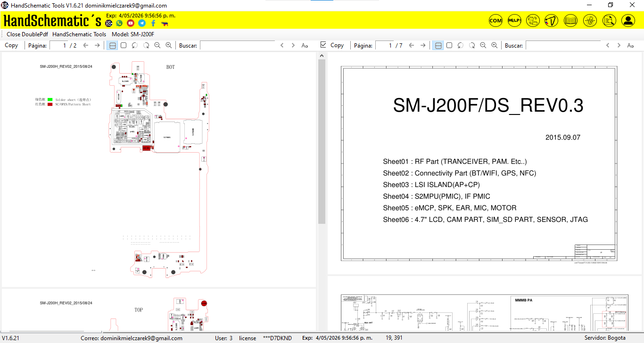Toggle continuous page mode in left viewer
Image resolution: width=644 pixels, height=343 pixels.
coord(112,45)
